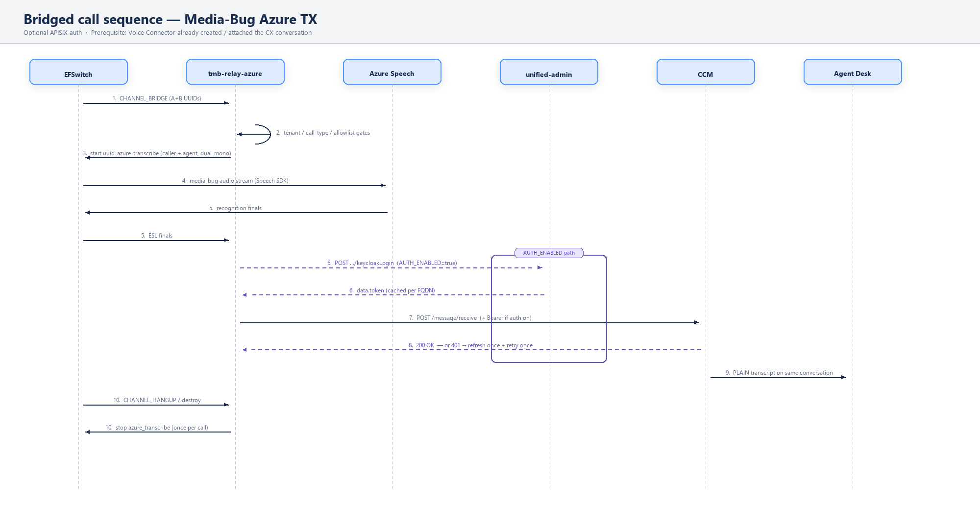The image size is (980, 529).
Task: Click 'stop azure_transcribe (once per call)' label
Action: pos(157,428)
